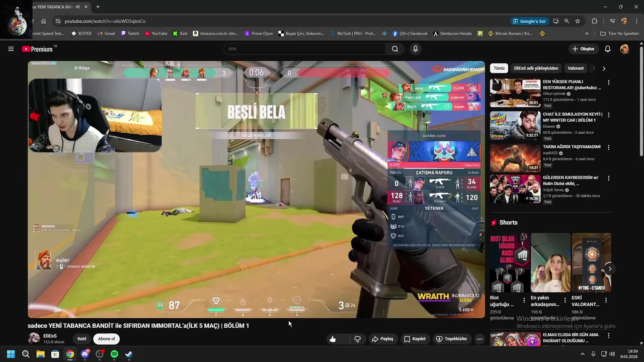
Task: Click the Oluştur create button
Action: pyautogui.click(x=583, y=49)
